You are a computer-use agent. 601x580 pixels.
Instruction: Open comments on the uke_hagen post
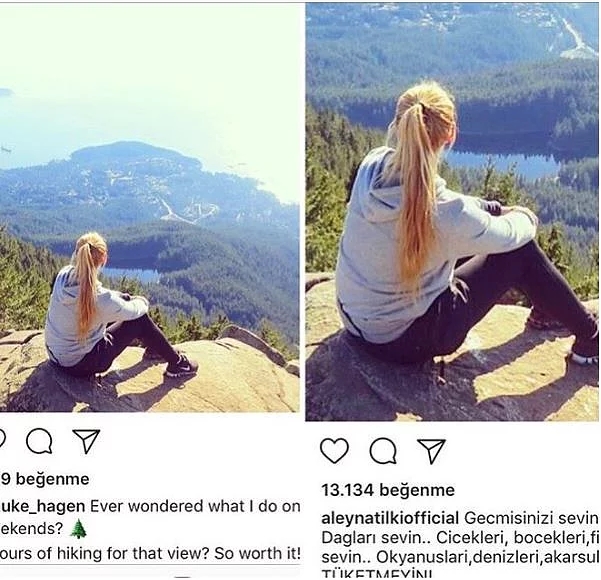coord(39,441)
